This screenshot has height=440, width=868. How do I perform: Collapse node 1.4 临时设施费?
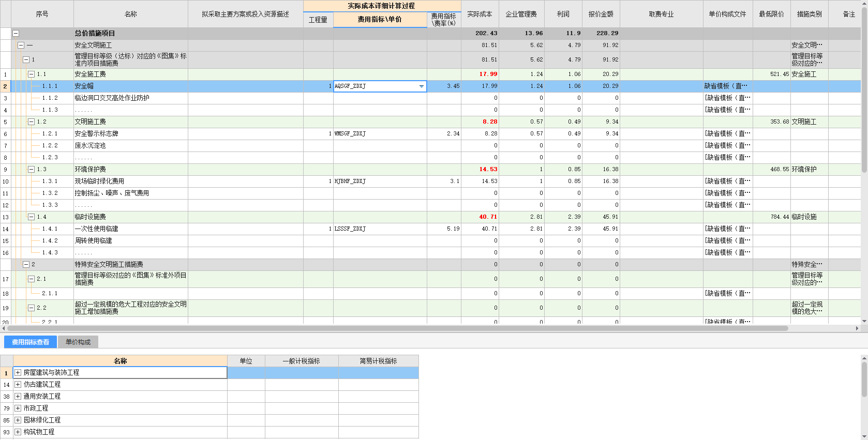(31, 217)
